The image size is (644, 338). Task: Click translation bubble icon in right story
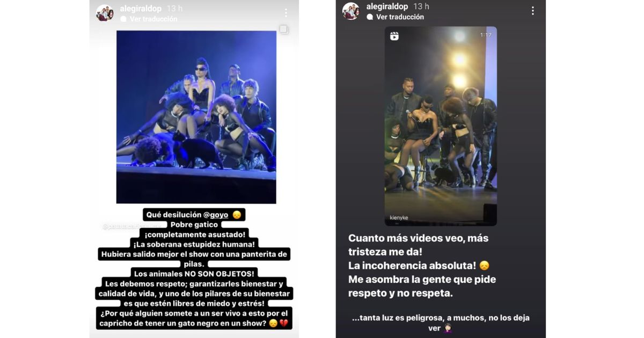point(370,17)
